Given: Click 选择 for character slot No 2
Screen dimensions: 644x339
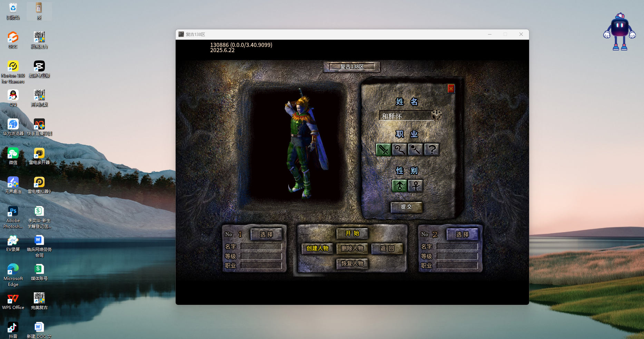Looking at the screenshot, I should [462, 234].
